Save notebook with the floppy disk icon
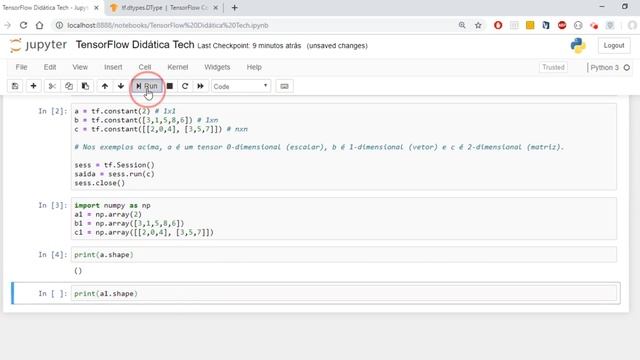 click(x=15, y=86)
